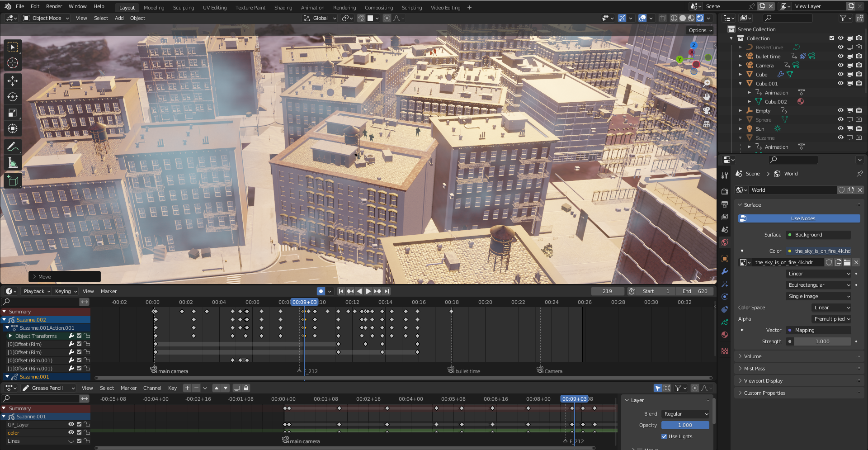Adjust the layer Opacity slider
The height and width of the screenshot is (450, 868).
[685, 425]
